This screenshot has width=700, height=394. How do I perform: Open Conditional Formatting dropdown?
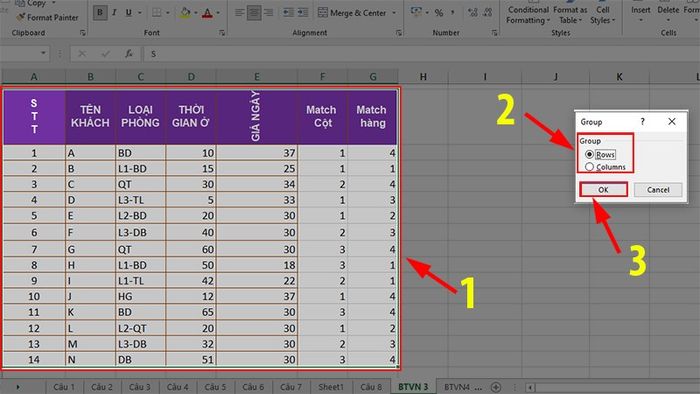528,15
